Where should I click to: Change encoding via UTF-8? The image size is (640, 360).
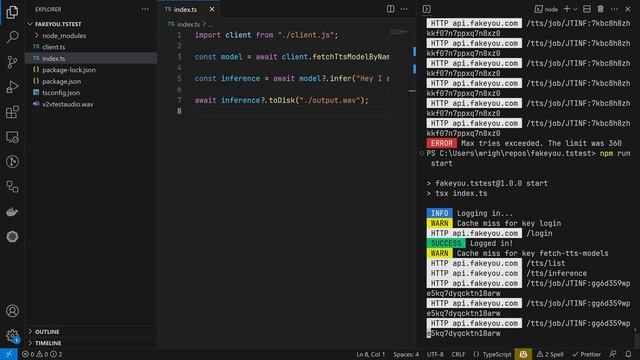[x=435, y=354]
